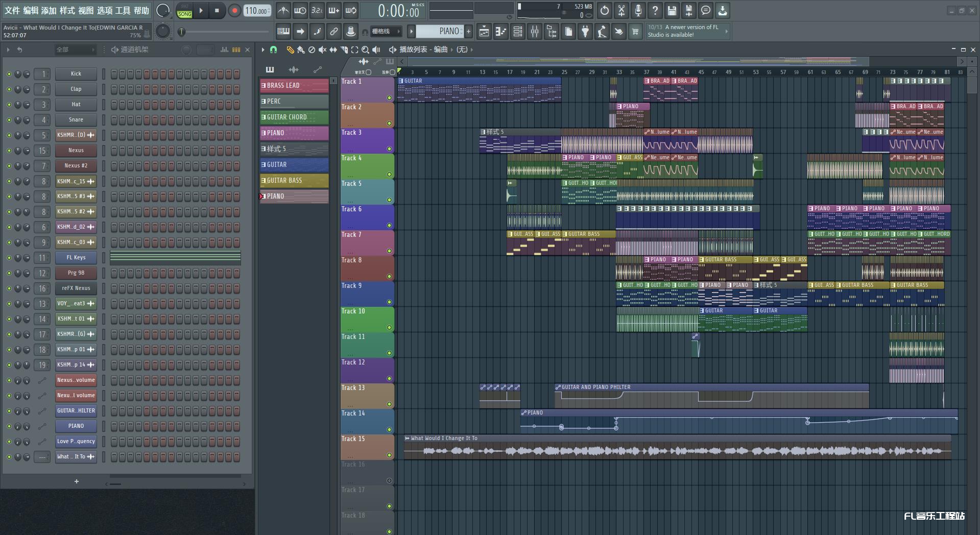Open the playlist options menu arrow
The width and height of the screenshot is (980, 535).
[263, 50]
